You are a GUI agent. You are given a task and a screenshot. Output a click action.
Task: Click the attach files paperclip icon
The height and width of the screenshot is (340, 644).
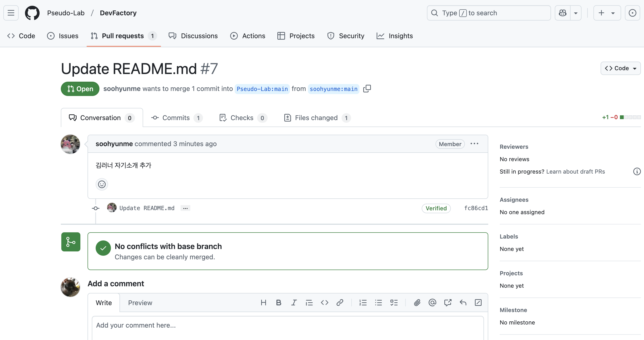click(417, 303)
